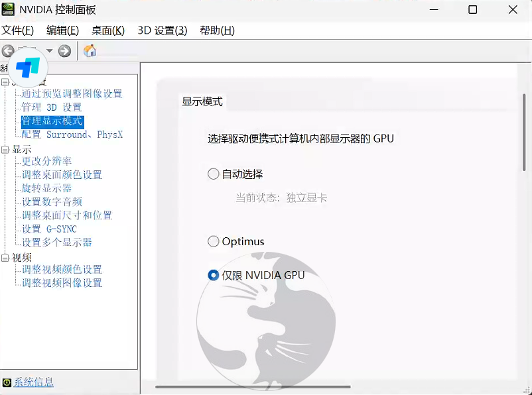Go to 管理 3D 设置
Viewport: 532px width, 395px height.
52,107
